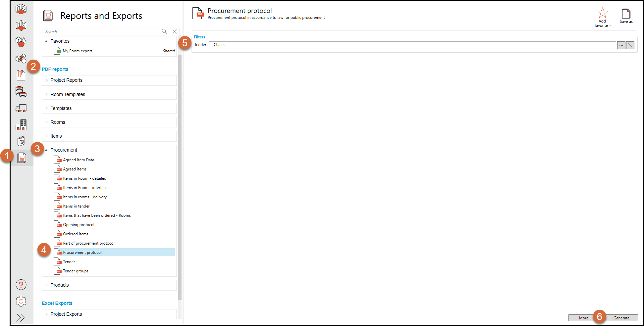
Task: Open the help icon in the sidebar
Action: tap(21, 284)
